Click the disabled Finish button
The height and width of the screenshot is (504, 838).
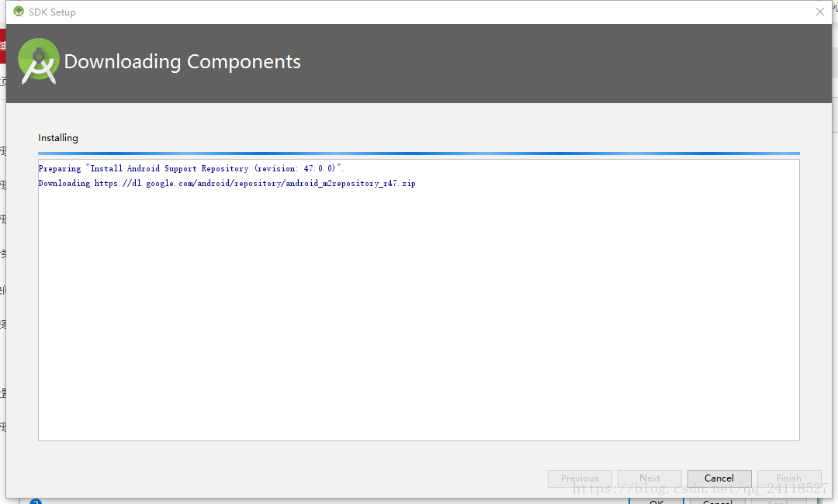click(788, 478)
